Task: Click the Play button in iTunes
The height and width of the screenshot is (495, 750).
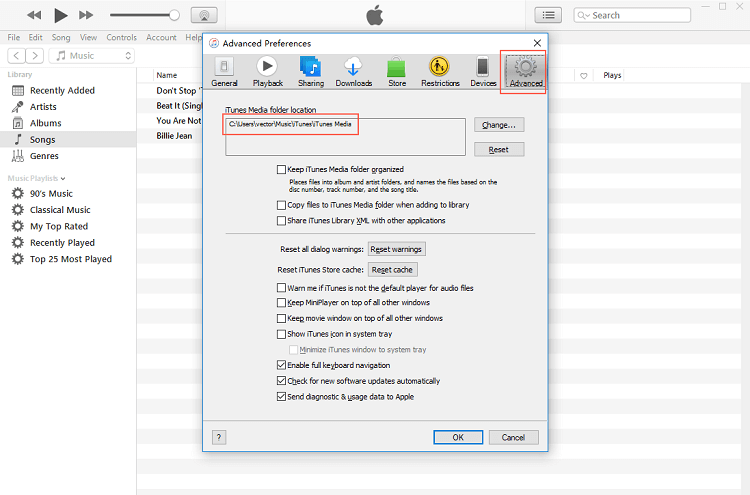Action: (x=60, y=15)
